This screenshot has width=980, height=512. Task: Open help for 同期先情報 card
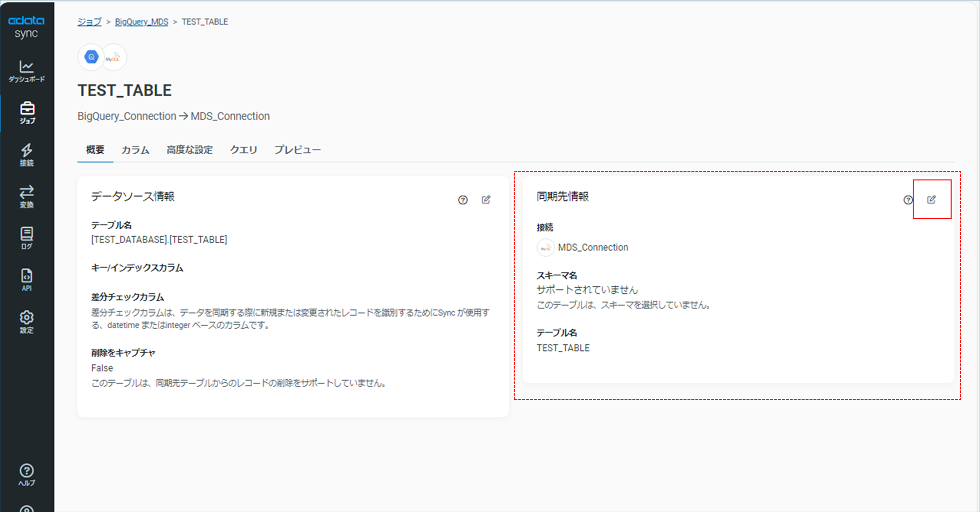(x=908, y=200)
